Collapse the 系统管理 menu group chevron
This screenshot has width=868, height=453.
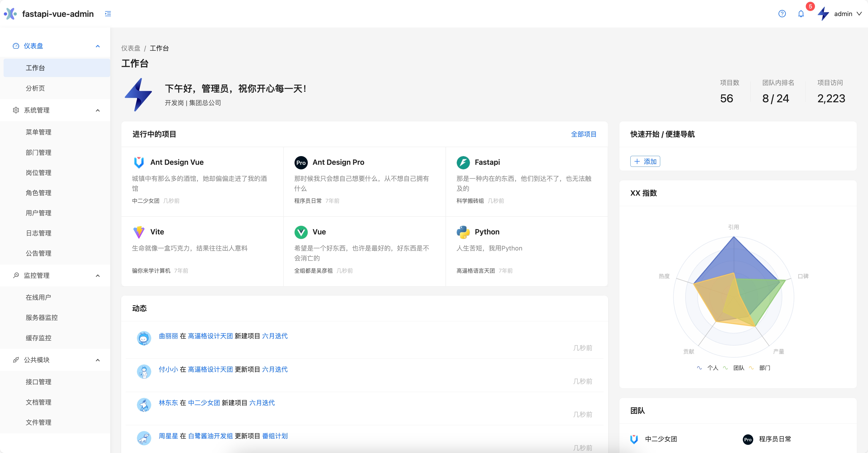(x=98, y=110)
